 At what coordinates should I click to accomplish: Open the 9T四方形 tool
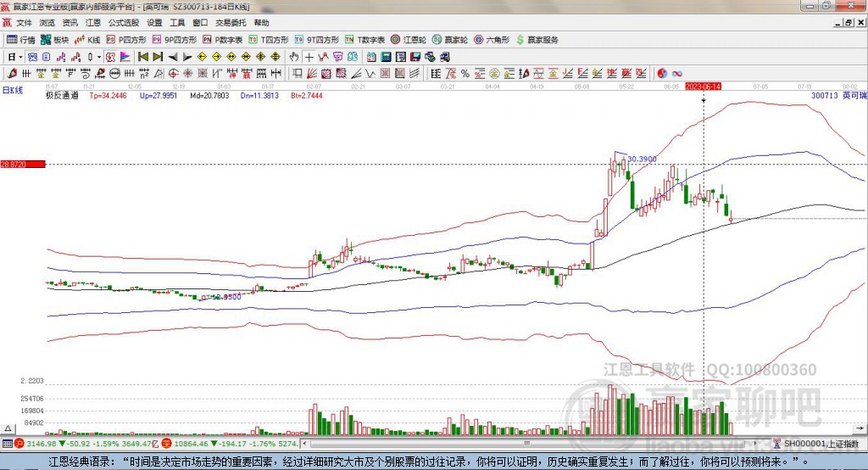(x=317, y=40)
